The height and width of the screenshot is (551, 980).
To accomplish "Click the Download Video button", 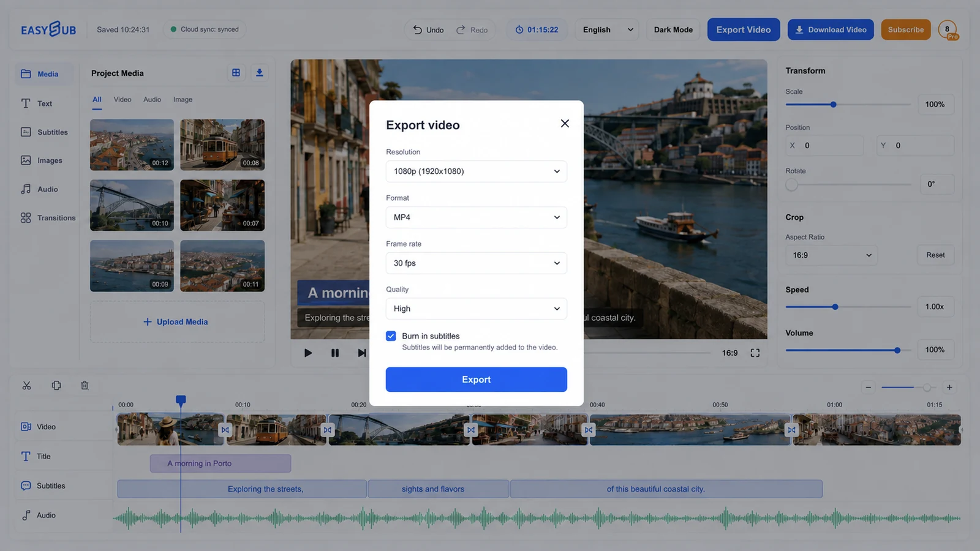I will point(831,29).
